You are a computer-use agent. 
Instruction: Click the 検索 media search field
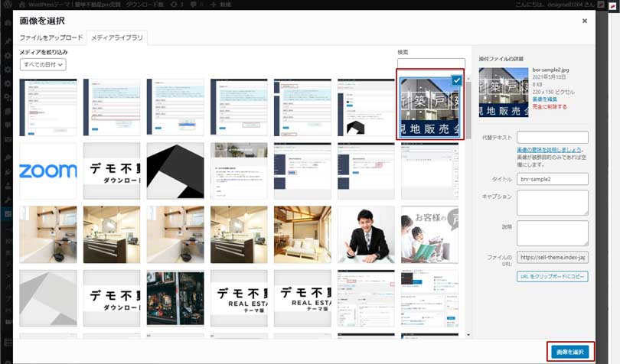(431, 64)
